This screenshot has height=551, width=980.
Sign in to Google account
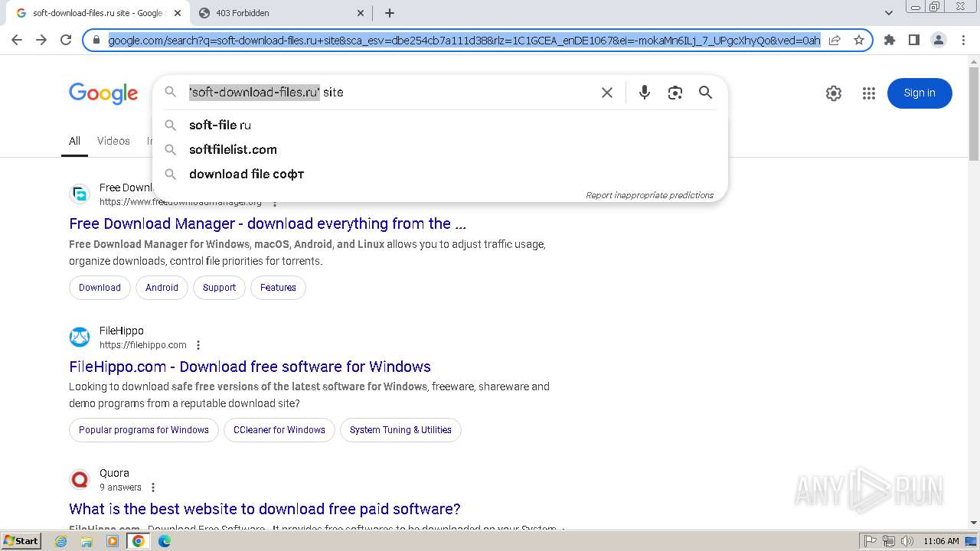pos(920,93)
